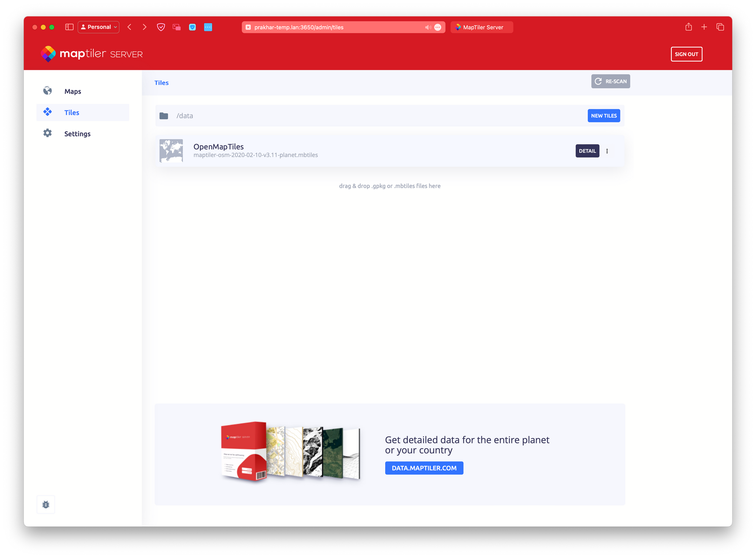Open a new tab with the plus icon
Image resolution: width=756 pixels, height=558 pixels.
704,27
